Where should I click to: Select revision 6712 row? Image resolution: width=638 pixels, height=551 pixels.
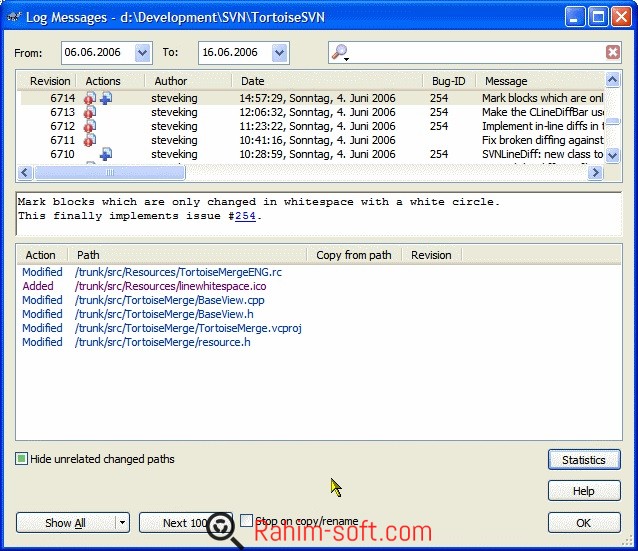(x=312, y=126)
